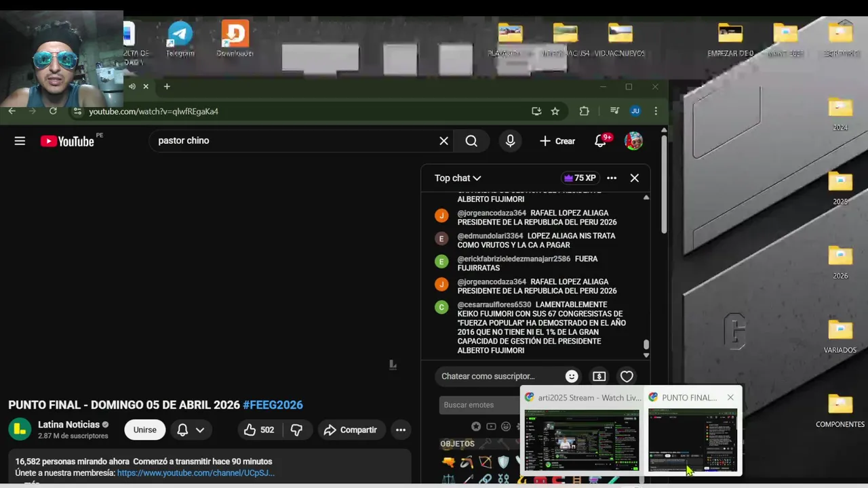The image size is (868, 488).
Task: Open the YouTube hamburger guide menu
Action: [20, 141]
